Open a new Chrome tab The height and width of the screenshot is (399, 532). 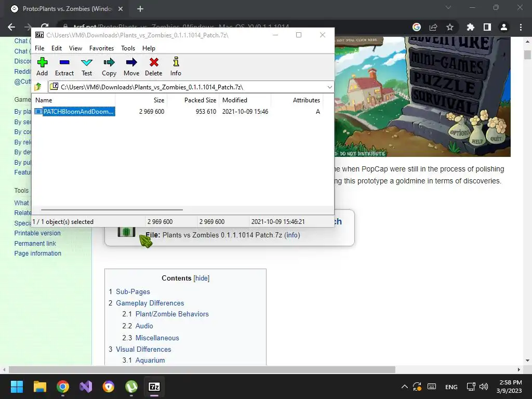tap(140, 9)
